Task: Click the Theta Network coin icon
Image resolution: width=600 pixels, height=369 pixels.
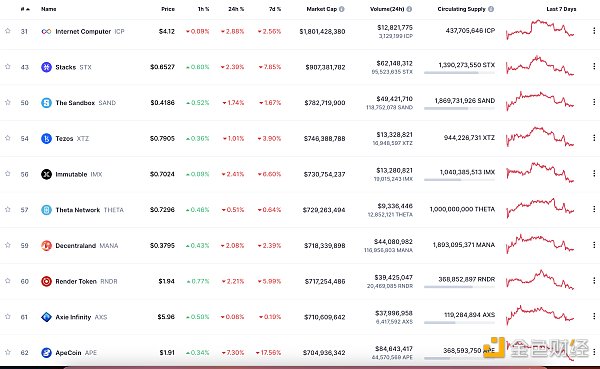Action: [x=46, y=210]
